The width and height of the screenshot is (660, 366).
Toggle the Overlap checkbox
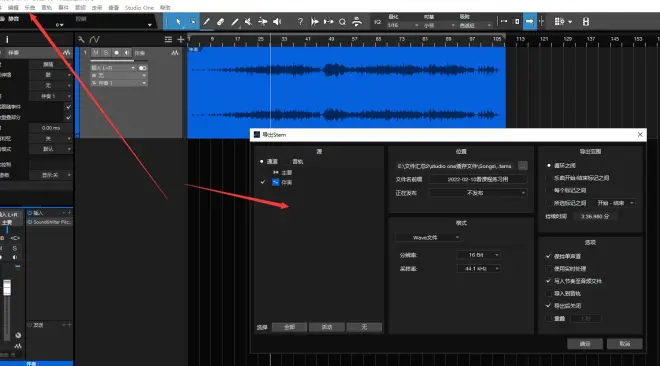[x=548, y=318]
